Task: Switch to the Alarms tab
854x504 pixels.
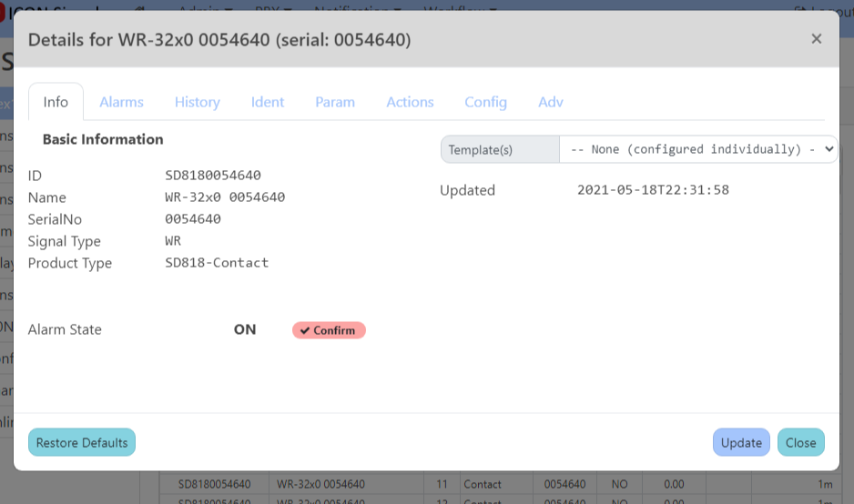Action: [121, 102]
